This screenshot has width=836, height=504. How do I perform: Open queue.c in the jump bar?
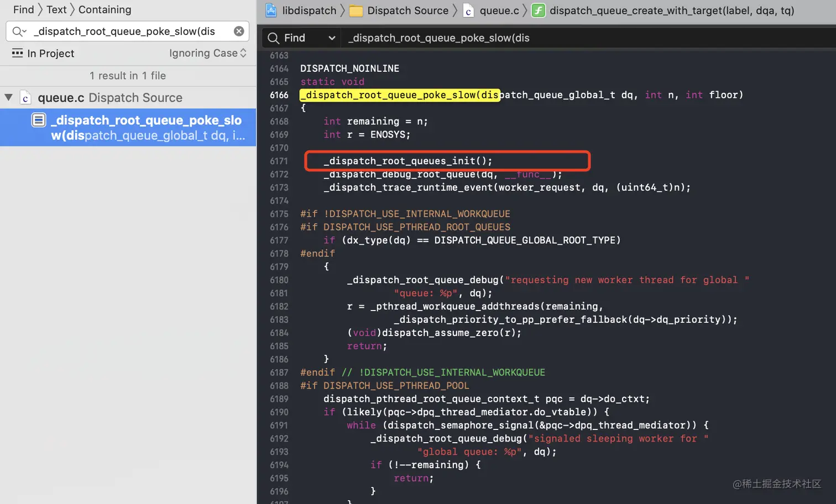tap(499, 11)
